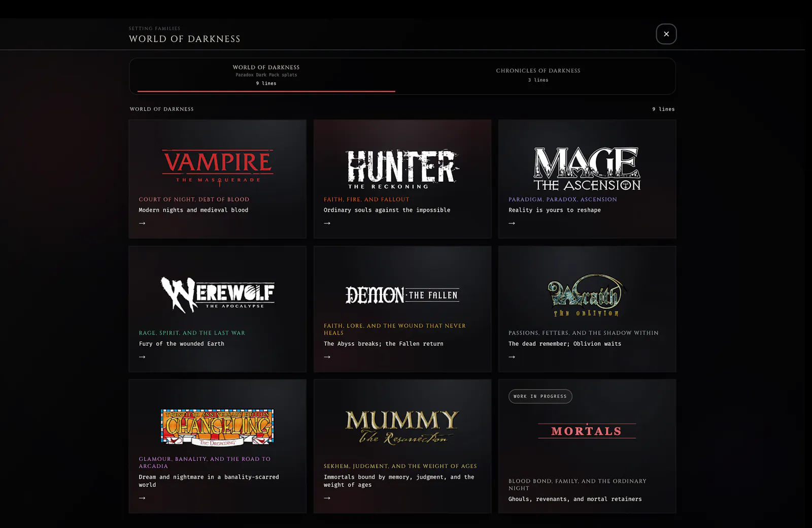Click 'Paradigm, Paradox, Ascension' heading
This screenshot has width=812, height=528.
tap(563, 200)
